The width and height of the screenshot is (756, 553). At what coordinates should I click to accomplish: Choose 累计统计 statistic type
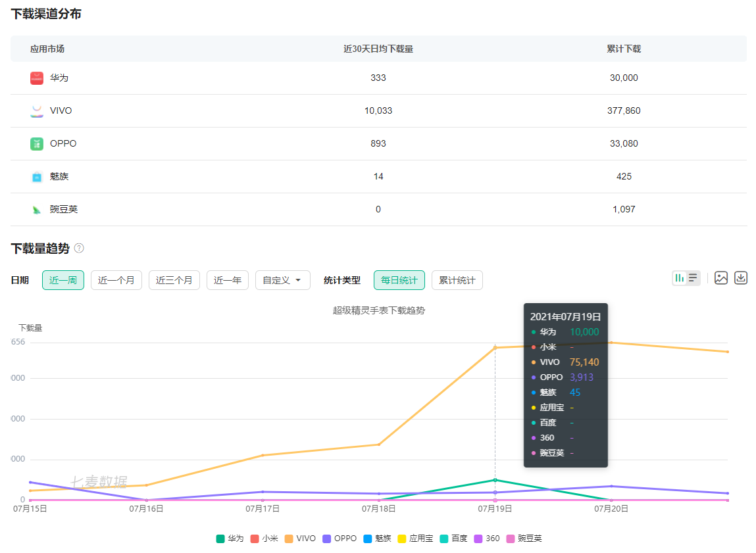click(x=457, y=280)
